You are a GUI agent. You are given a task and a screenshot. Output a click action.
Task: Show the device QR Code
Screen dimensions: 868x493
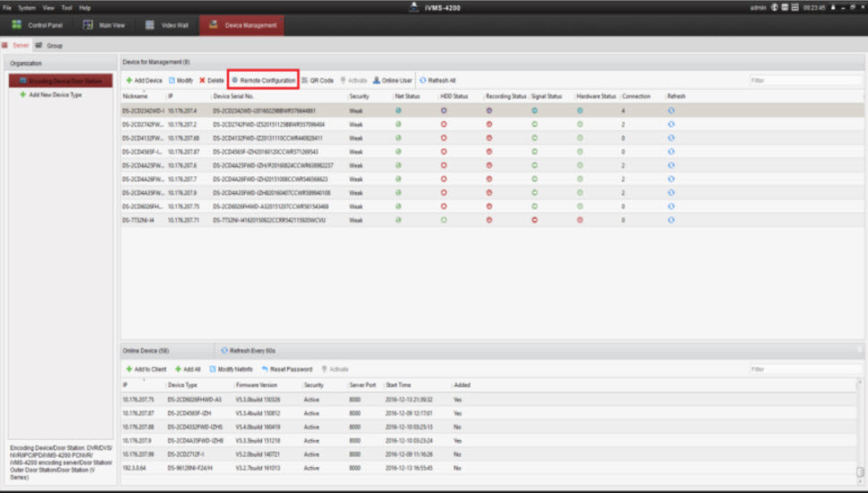point(317,81)
